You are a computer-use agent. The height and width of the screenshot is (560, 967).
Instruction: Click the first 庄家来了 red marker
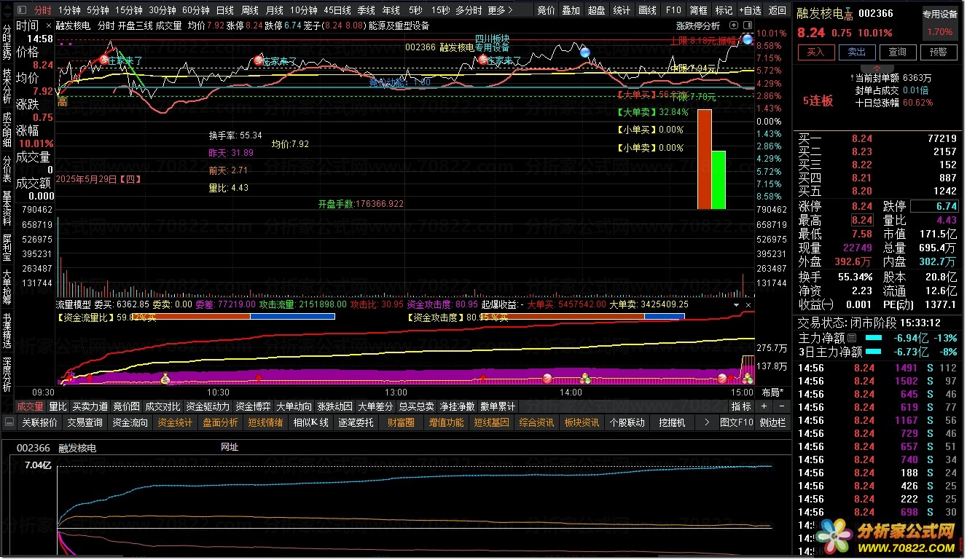coord(103,61)
